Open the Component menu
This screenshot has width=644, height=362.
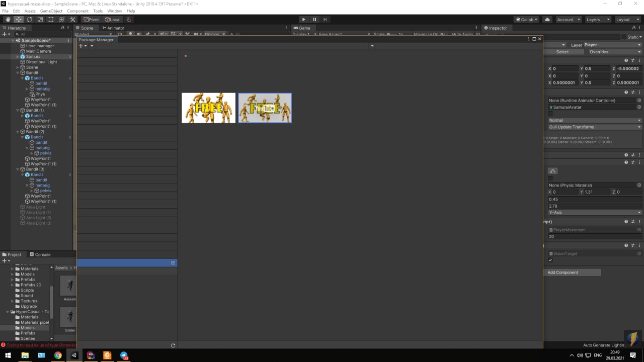click(x=77, y=11)
